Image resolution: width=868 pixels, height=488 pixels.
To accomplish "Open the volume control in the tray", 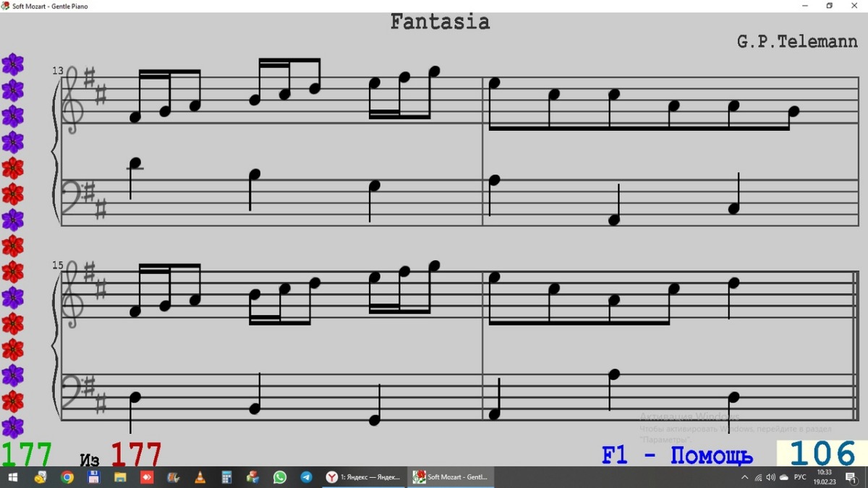I will pyautogui.click(x=771, y=477).
